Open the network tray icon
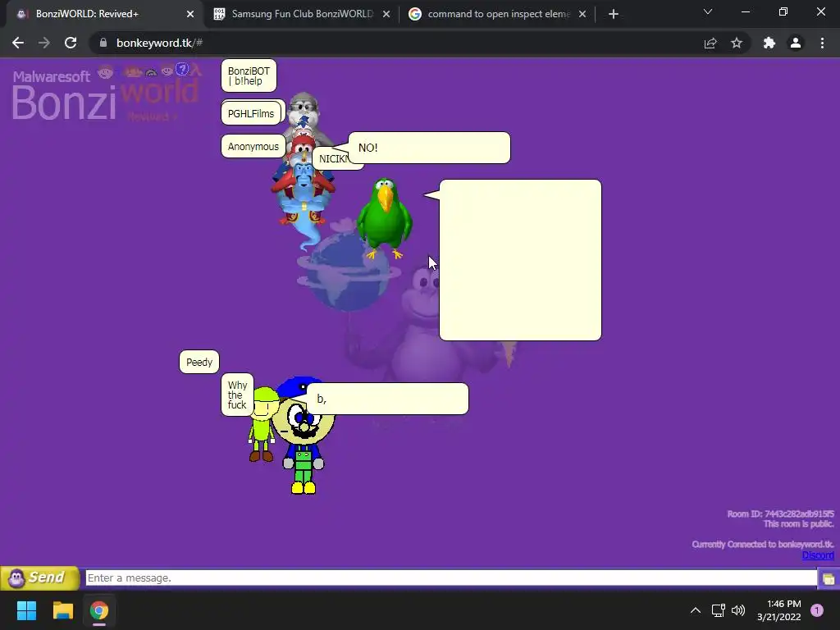This screenshot has width=840, height=630. pos(718,610)
